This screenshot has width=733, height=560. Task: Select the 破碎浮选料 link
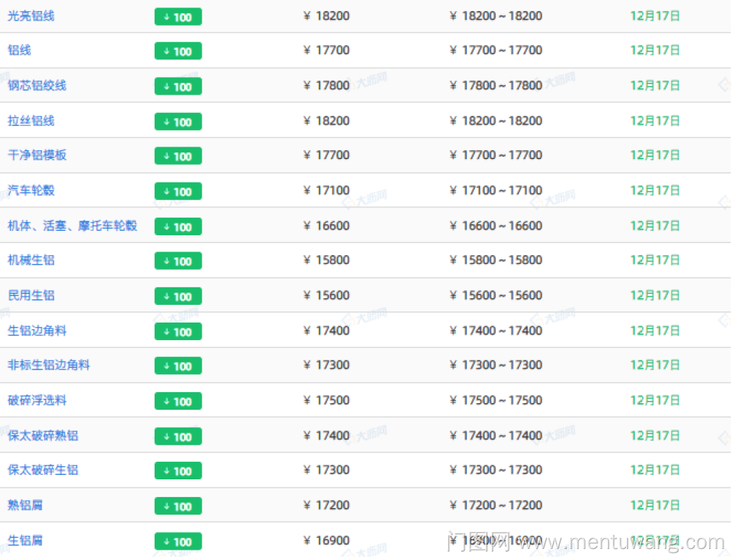pyautogui.click(x=37, y=400)
